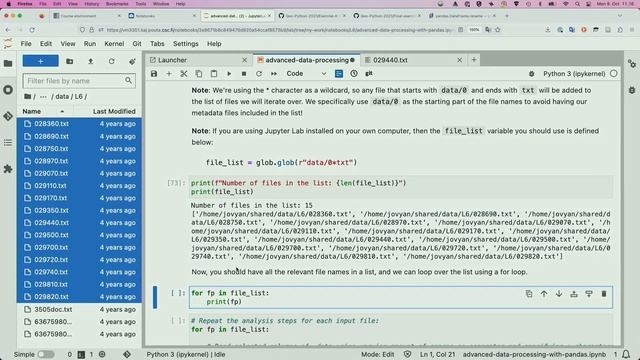
Task: Select file 3505doc.txt in the file list
Action: tap(79, 309)
